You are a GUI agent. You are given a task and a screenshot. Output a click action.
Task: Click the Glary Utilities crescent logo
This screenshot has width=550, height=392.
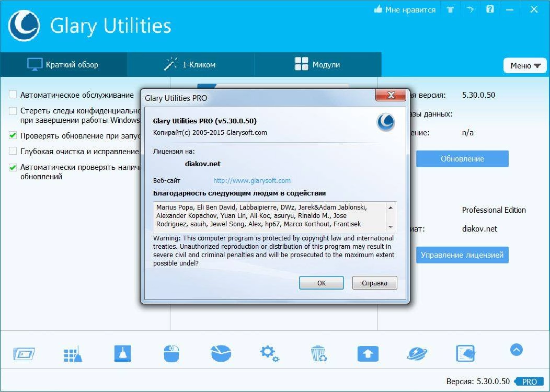24,25
